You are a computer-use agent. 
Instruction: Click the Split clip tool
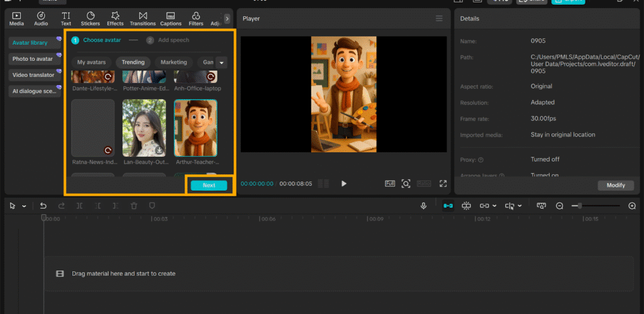coord(79,206)
